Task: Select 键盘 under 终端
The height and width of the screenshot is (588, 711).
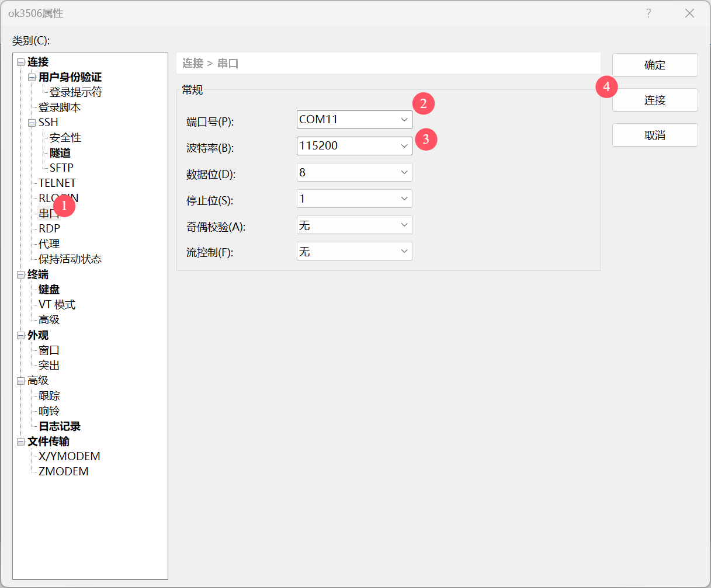Action: pyautogui.click(x=49, y=290)
